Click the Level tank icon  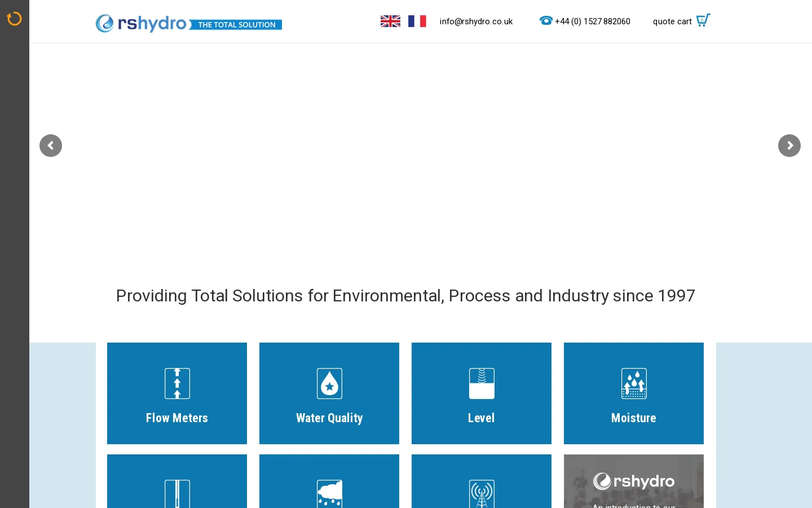tap(482, 383)
